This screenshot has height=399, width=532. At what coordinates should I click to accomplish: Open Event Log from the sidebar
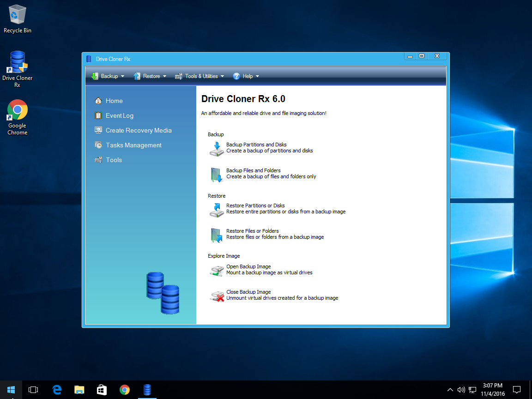119,115
